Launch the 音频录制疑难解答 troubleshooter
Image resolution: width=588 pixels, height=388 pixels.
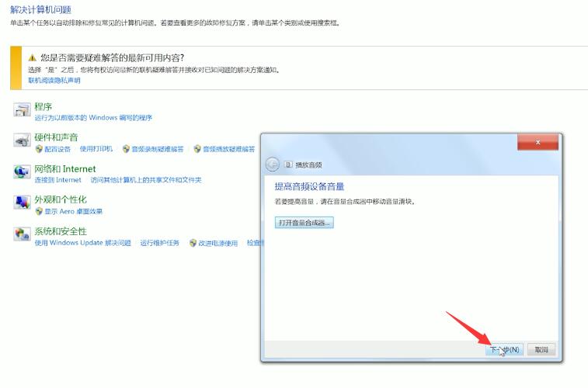click(158, 149)
